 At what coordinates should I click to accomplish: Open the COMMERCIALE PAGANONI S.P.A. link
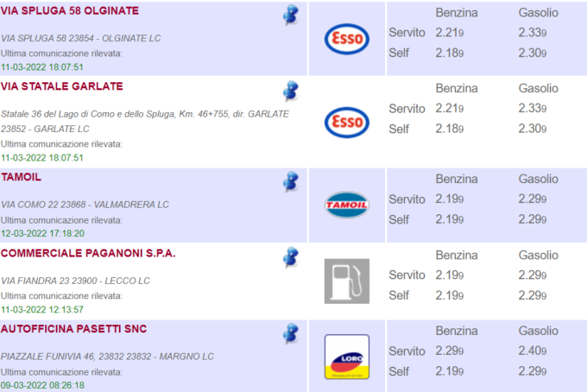point(88,253)
